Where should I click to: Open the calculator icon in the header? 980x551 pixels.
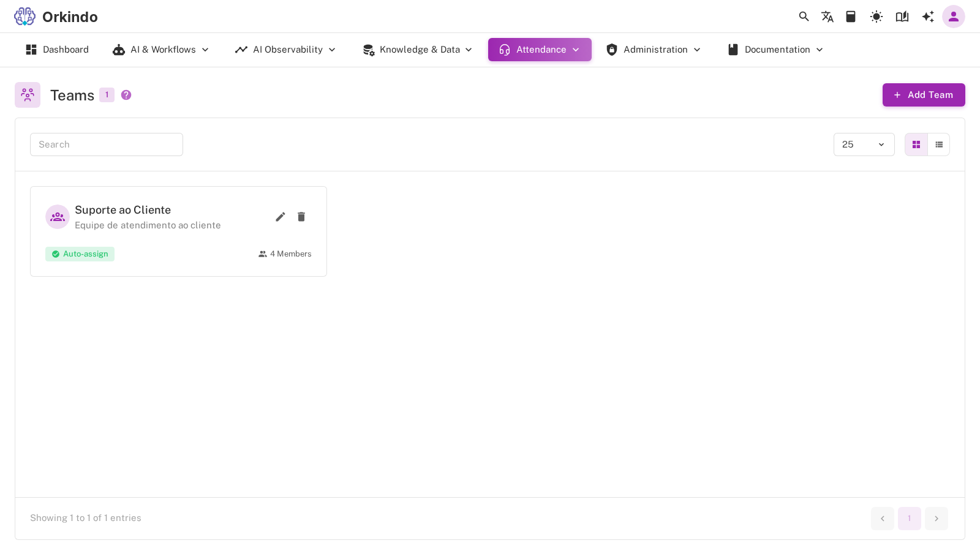[851, 17]
